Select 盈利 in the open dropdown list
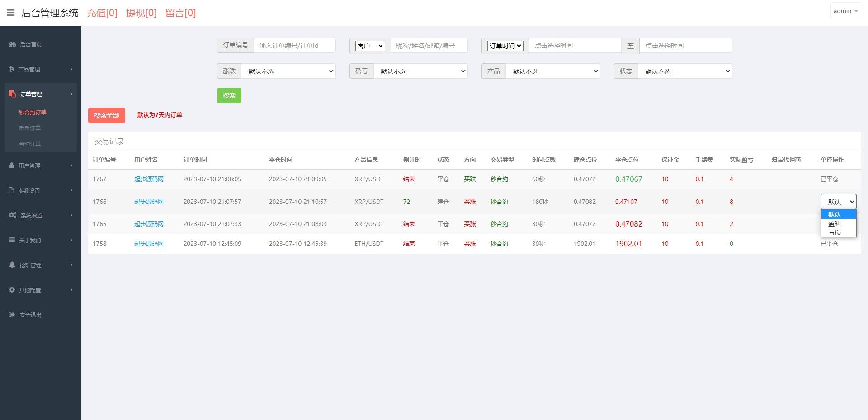Image resolution: width=868 pixels, height=420 pixels. 835,223
